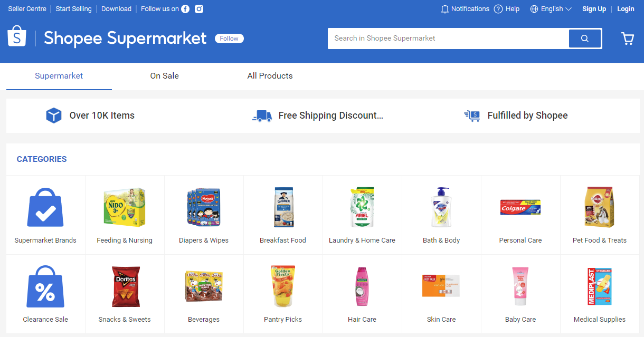Open the shopping cart icon
644x337 pixels.
pyautogui.click(x=627, y=38)
